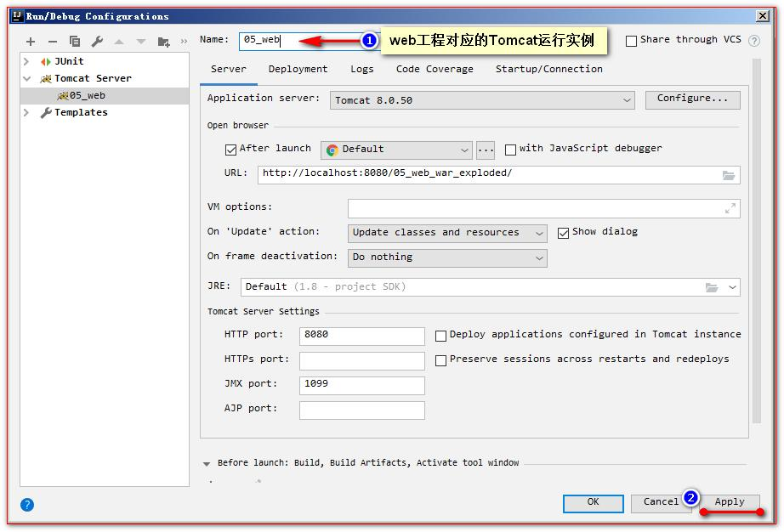The image size is (784, 532).
Task: Click the Templates wrench icon in tree
Action: coord(46,112)
